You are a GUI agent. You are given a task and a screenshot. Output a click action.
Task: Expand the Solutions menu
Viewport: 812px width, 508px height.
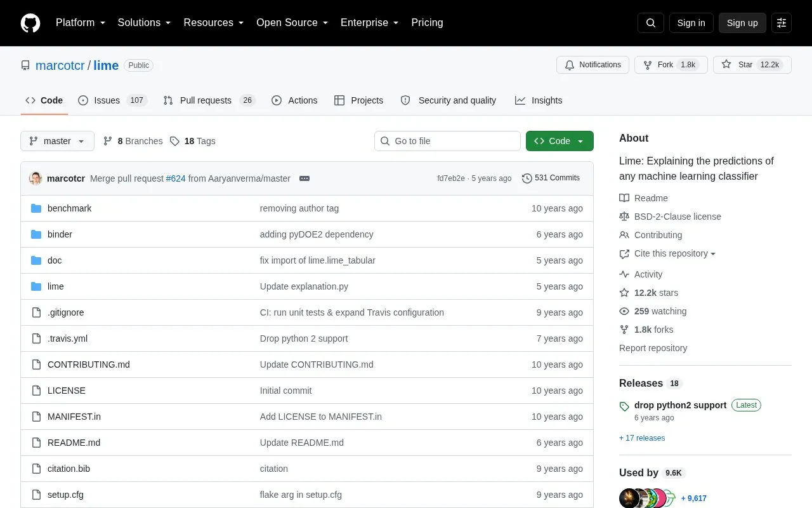145,23
